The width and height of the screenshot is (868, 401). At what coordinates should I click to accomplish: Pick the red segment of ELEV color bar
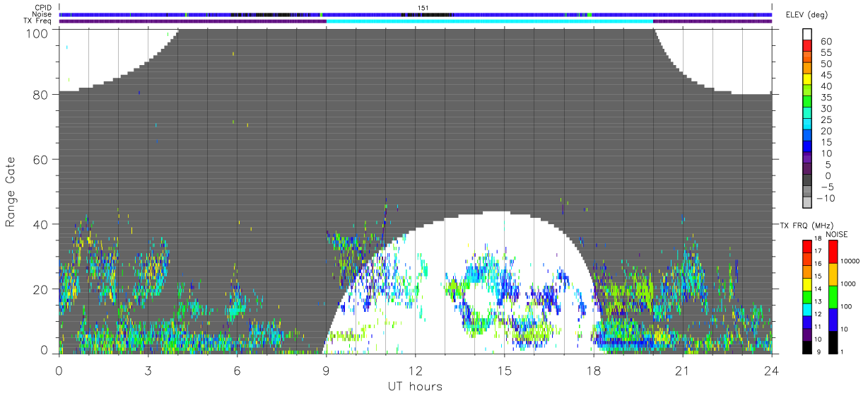point(809,45)
